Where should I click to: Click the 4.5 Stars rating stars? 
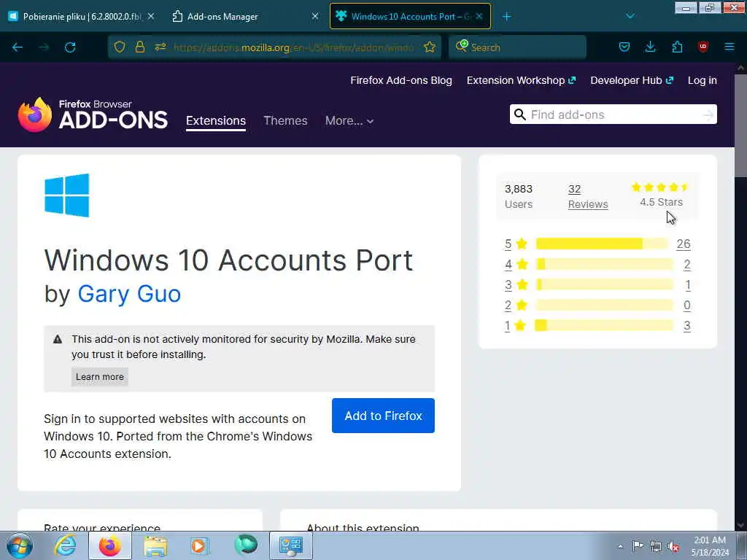(659, 187)
